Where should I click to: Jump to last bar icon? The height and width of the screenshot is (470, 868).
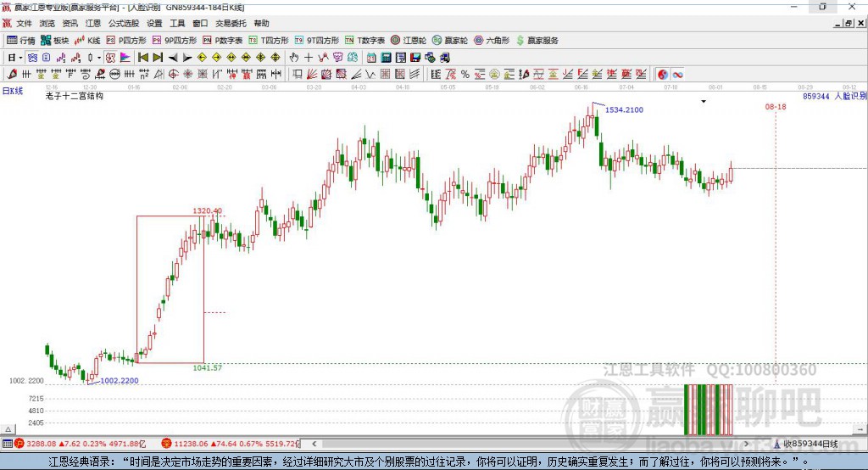[x=158, y=58]
